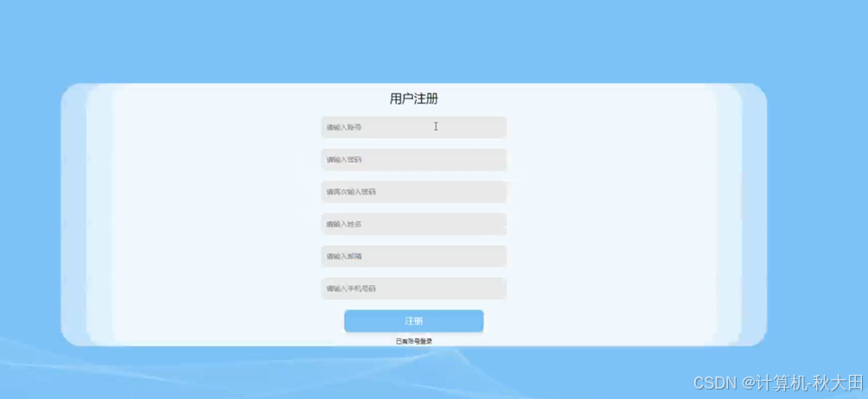The image size is (868, 399).
Task: Click the 请输入账号 account input field
Action: (x=413, y=127)
